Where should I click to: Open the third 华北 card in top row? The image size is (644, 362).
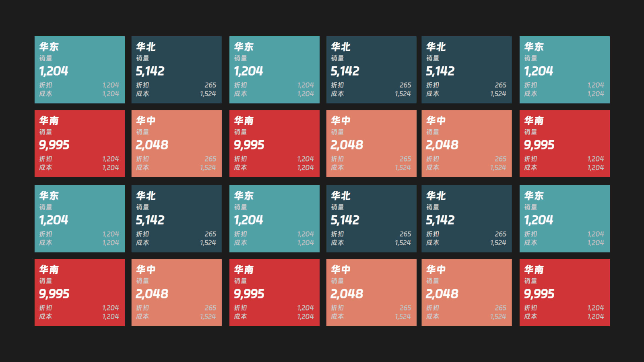pos(467,70)
